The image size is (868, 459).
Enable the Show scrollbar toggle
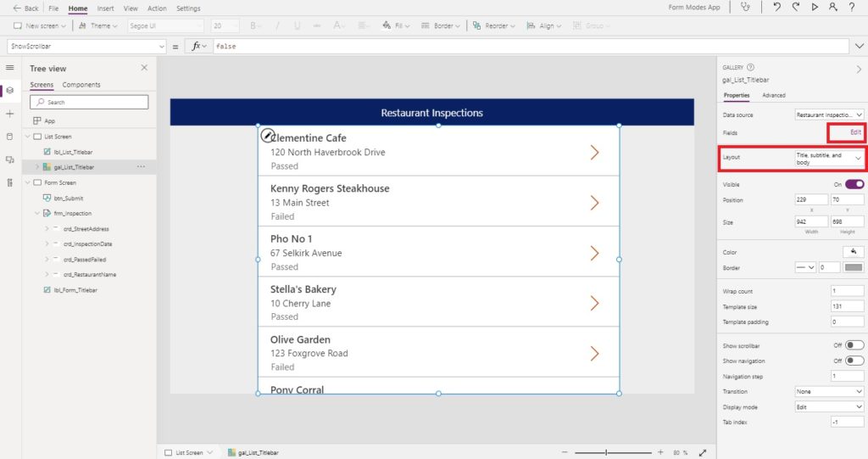[x=854, y=344]
